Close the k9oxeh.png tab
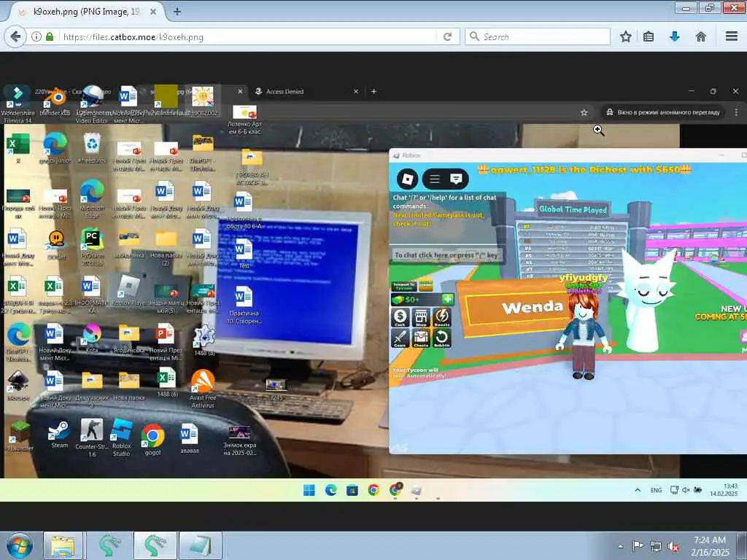 [x=153, y=12]
